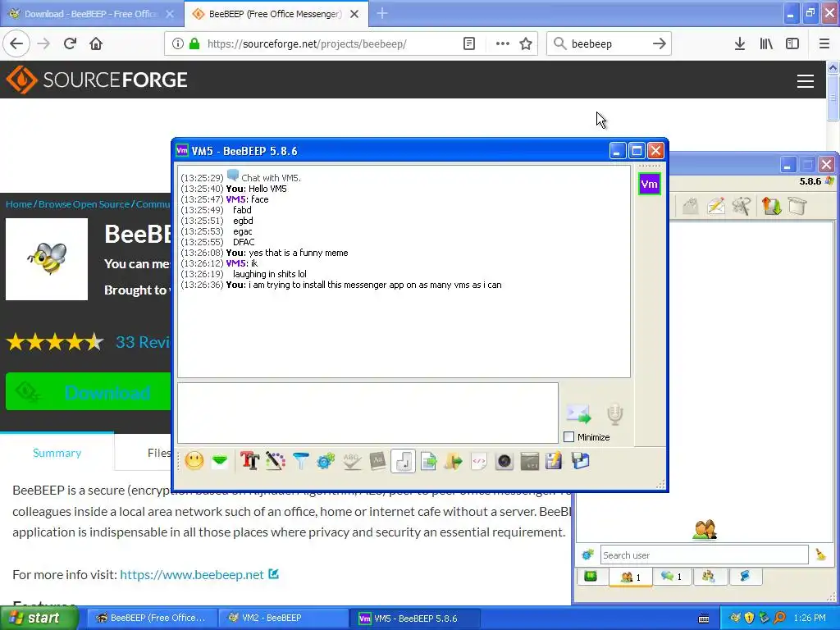Send the message with envelope arrow button
Viewport: 840px width, 630px height.
click(x=578, y=413)
